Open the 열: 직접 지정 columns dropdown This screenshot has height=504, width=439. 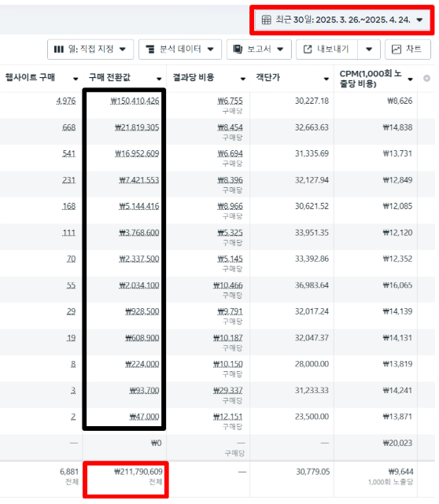[90, 50]
